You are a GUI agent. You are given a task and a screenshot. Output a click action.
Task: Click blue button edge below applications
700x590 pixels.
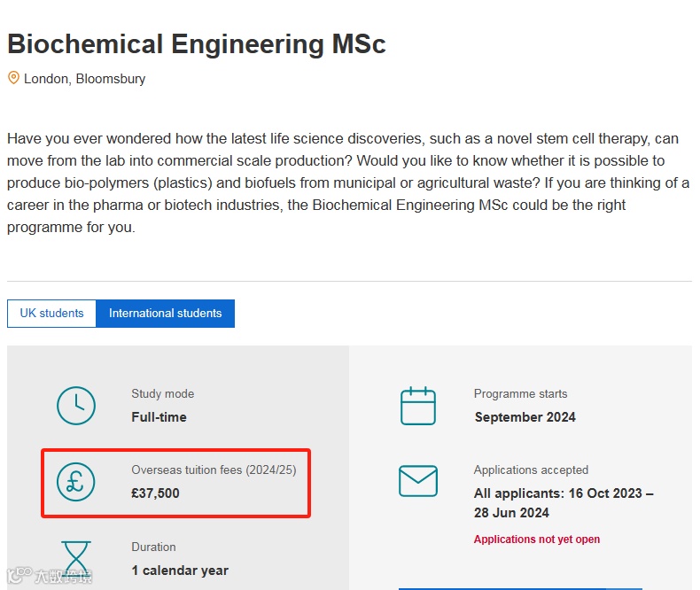click(x=519, y=587)
